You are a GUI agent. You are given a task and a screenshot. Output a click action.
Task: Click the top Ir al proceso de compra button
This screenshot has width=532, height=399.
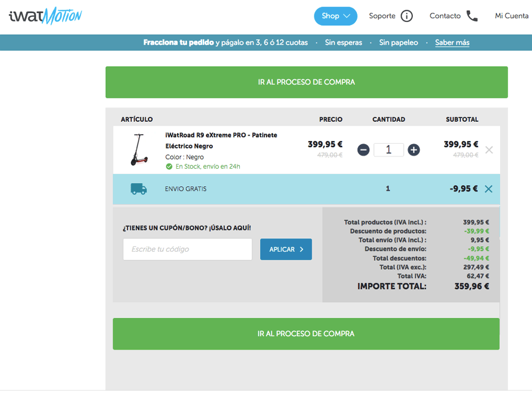307,82
